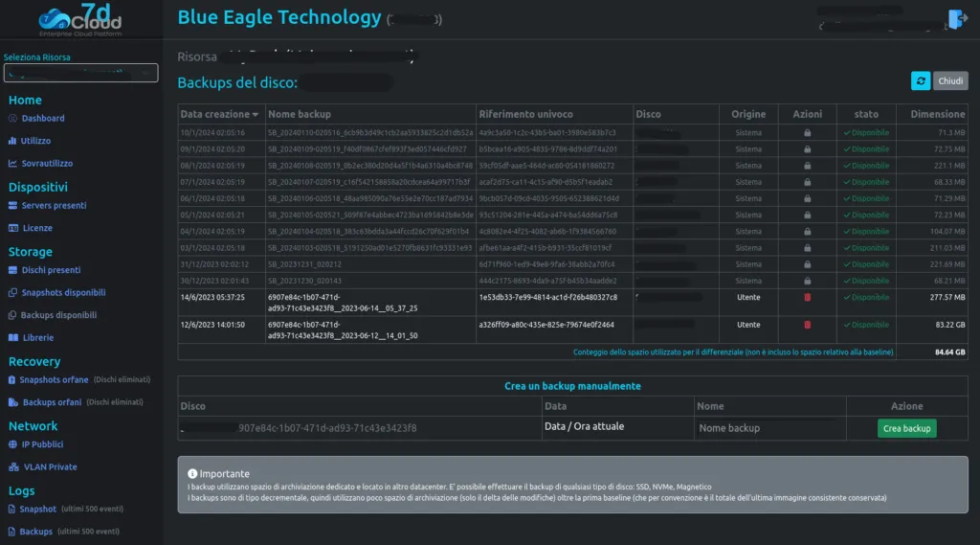This screenshot has width=980, height=545.
Task: Click the green Crea backup button
Action: tap(906, 428)
